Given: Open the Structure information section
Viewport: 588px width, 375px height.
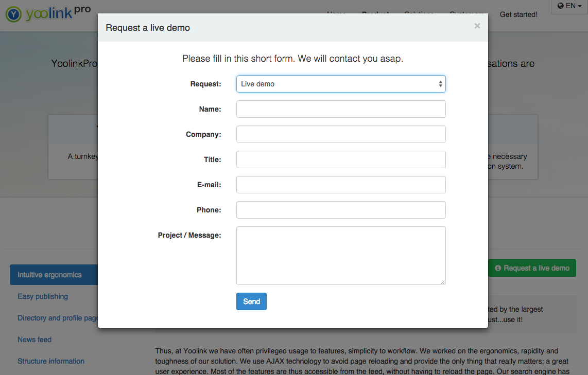Looking at the screenshot, I should [51, 361].
